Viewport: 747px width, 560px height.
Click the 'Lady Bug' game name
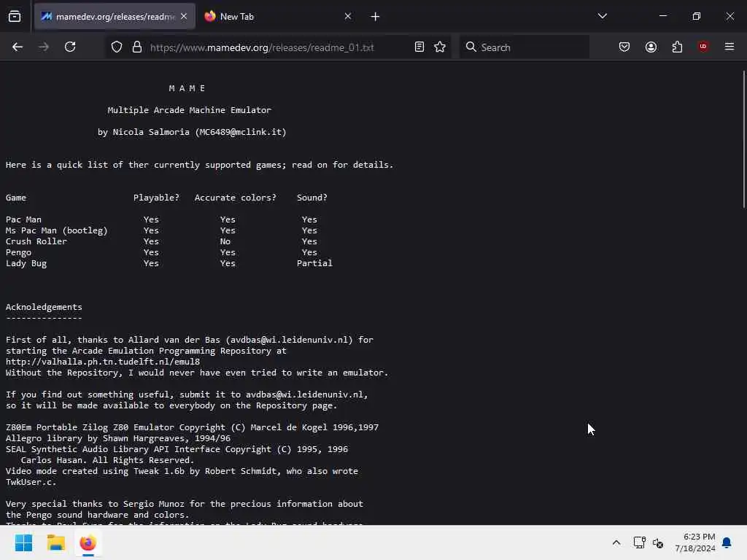click(26, 263)
